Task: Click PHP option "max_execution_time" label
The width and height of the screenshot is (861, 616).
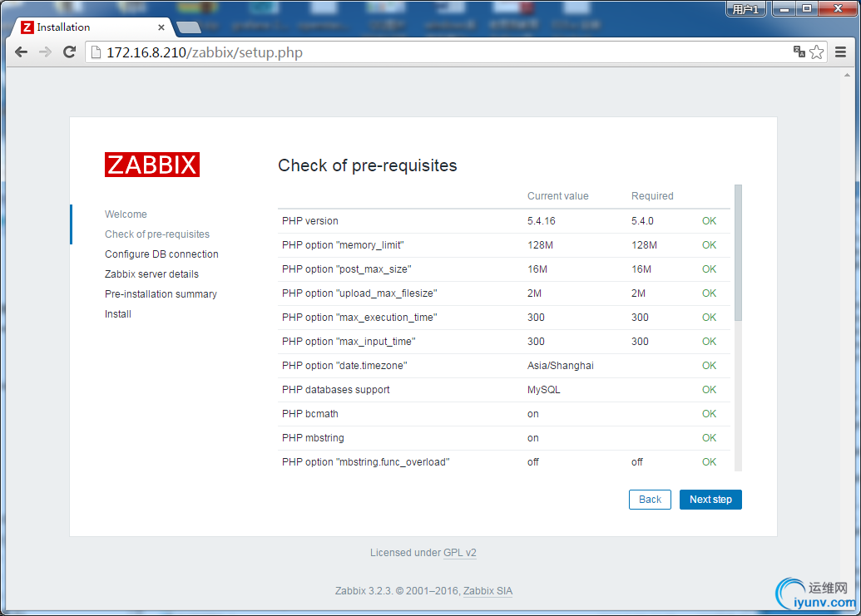Action: (x=359, y=318)
